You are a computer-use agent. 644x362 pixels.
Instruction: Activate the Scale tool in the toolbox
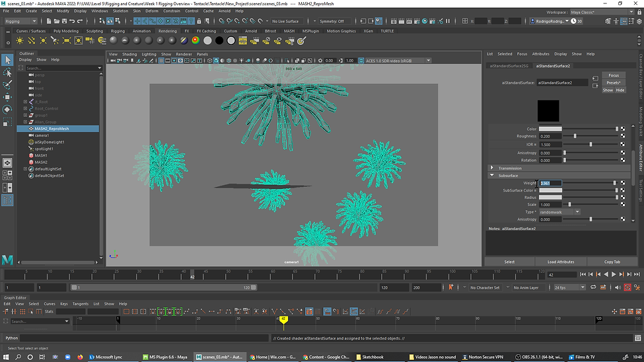pyautogui.click(x=7, y=122)
